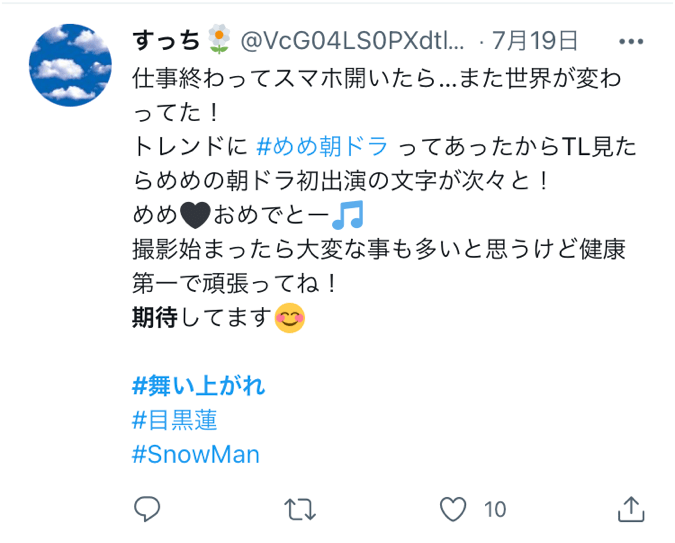
Task: Open the cloud sky profile avatar
Action: coord(70,65)
